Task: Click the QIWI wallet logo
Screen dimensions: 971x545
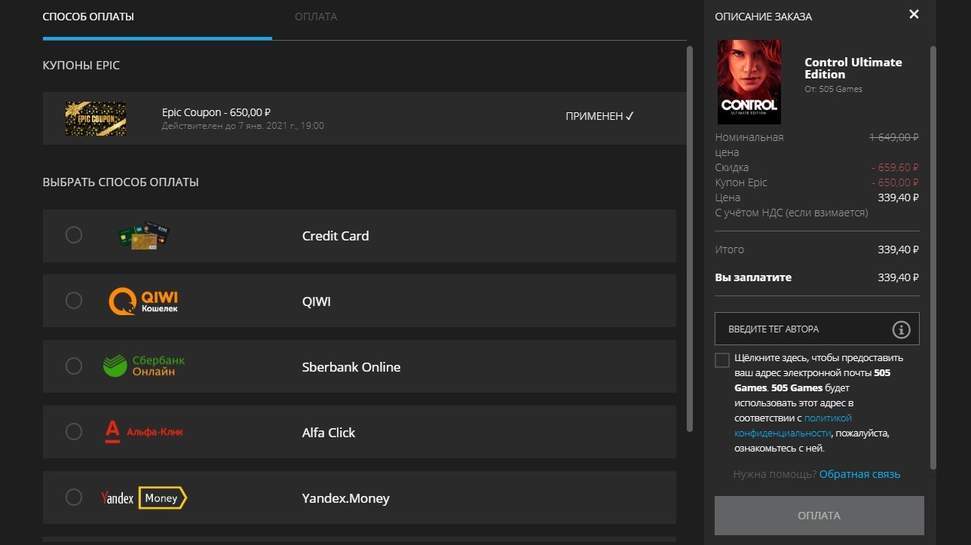Action: pyautogui.click(x=144, y=301)
